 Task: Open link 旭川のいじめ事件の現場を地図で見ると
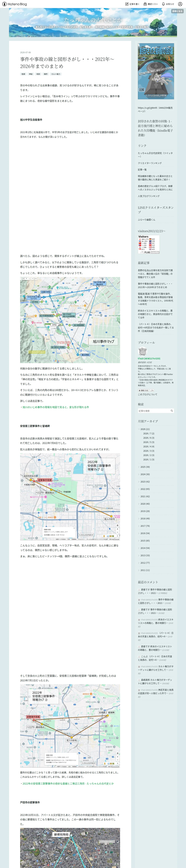click(x=56, y=407)
